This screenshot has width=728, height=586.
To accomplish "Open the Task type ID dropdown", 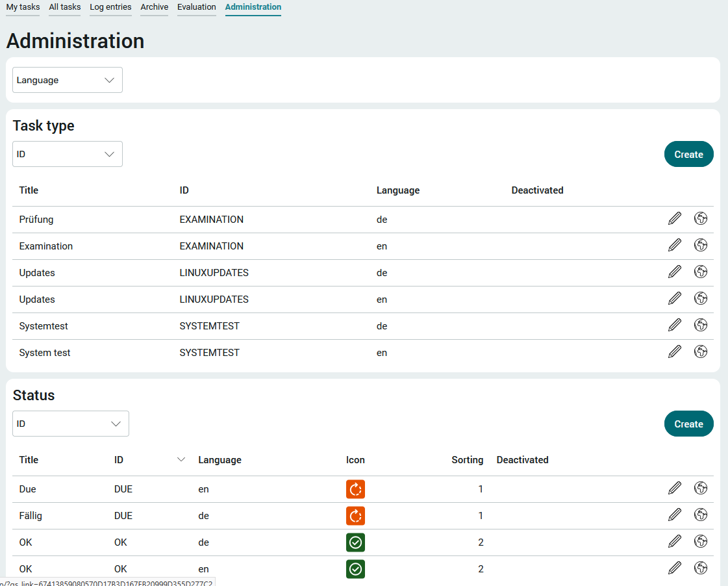I will [68, 154].
